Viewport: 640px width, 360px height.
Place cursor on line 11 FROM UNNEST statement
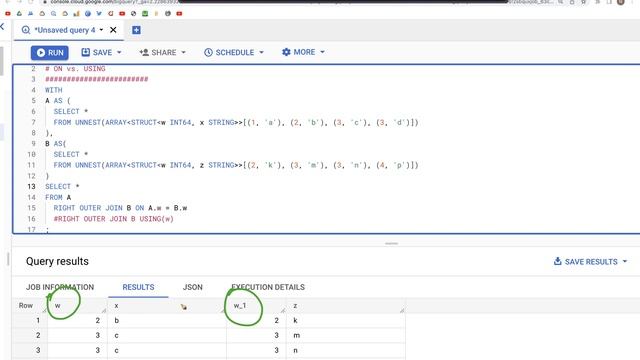tap(236, 165)
